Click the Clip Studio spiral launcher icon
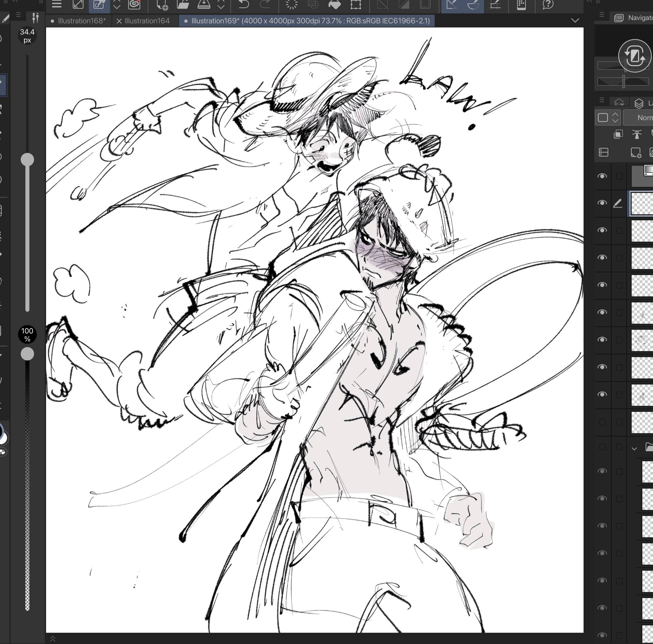 click(x=134, y=4)
